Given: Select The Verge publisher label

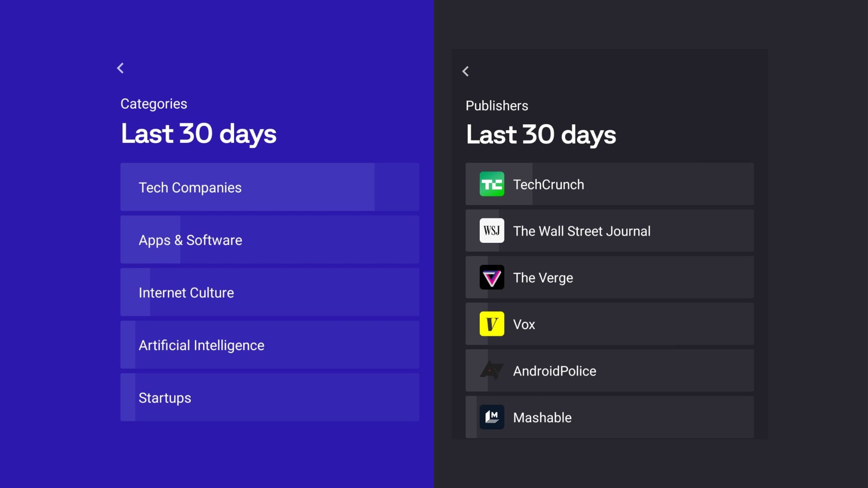Looking at the screenshot, I should click(x=543, y=278).
